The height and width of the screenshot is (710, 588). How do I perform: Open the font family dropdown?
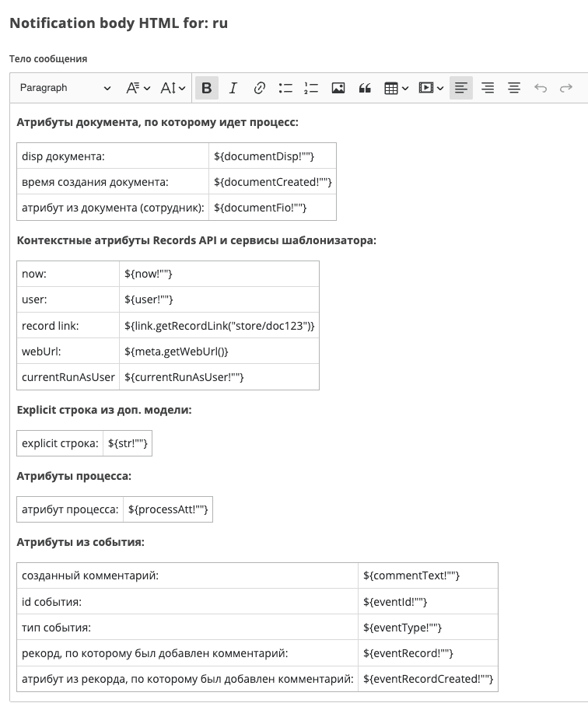138,88
